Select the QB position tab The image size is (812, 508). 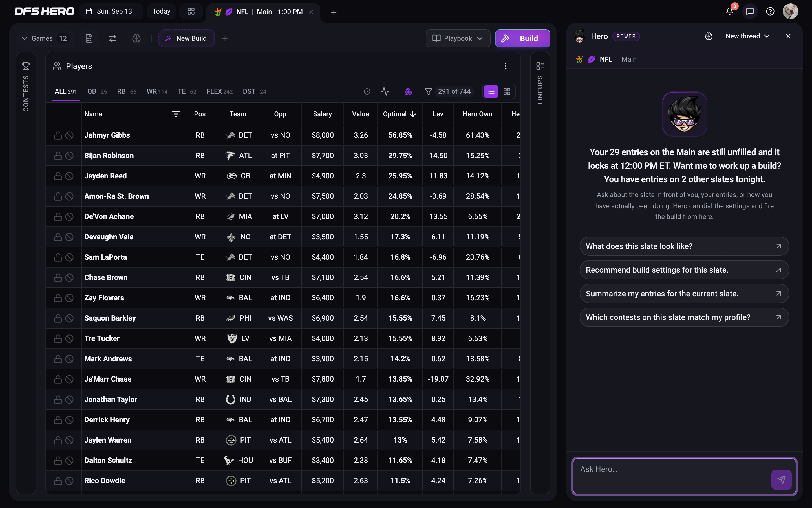[x=97, y=91]
